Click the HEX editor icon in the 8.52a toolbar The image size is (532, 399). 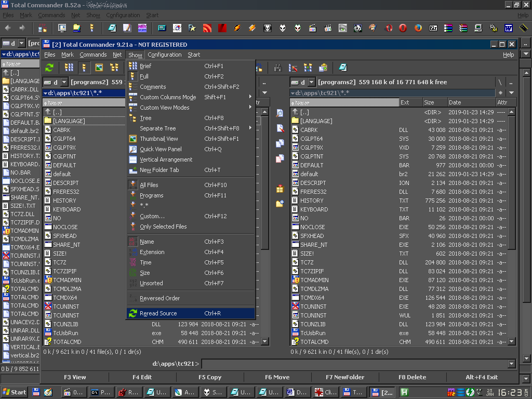[142, 28]
